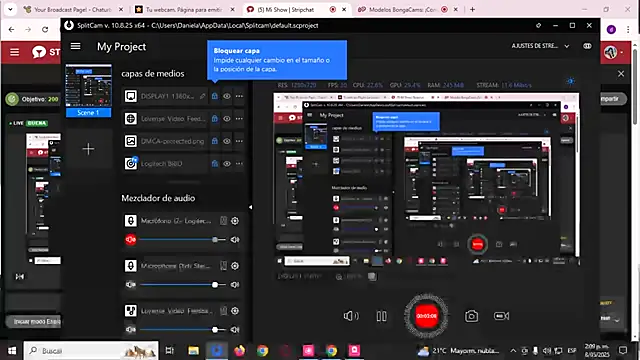Click the master speaker icon below the preview
The width and height of the screenshot is (640, 360).
click(351, 316)
